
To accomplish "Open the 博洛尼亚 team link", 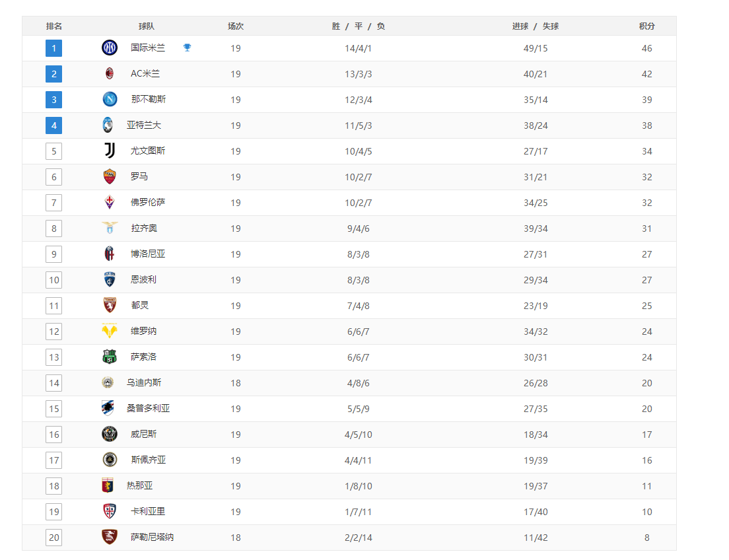I will (x=148, y=254).
